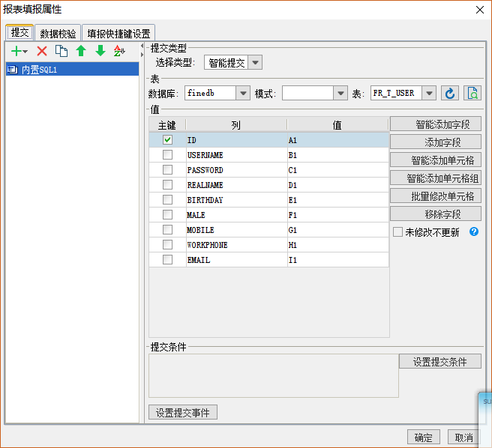Move item down with green down arrow
Viewport: 492px width, 448px height.
100,51
